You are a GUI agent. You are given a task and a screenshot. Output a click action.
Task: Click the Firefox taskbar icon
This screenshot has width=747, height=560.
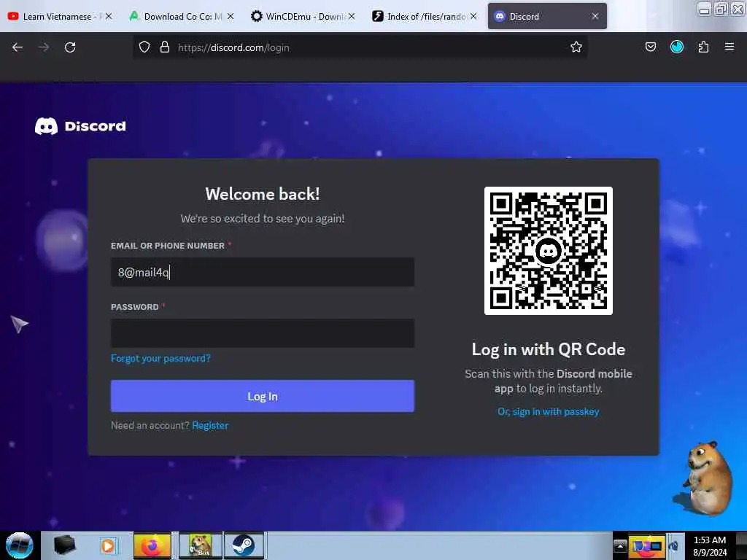152,545
